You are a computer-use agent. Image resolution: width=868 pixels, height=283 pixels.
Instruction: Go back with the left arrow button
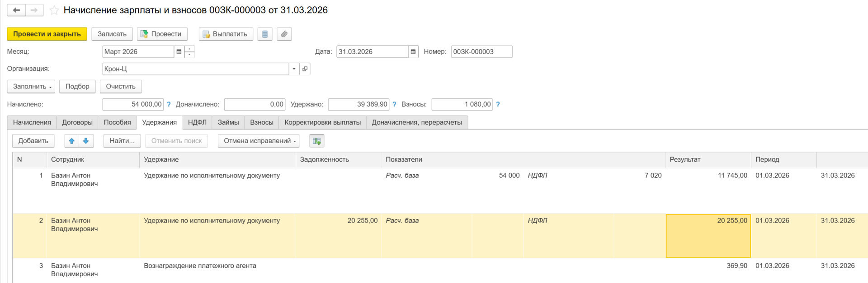[16, 10]
